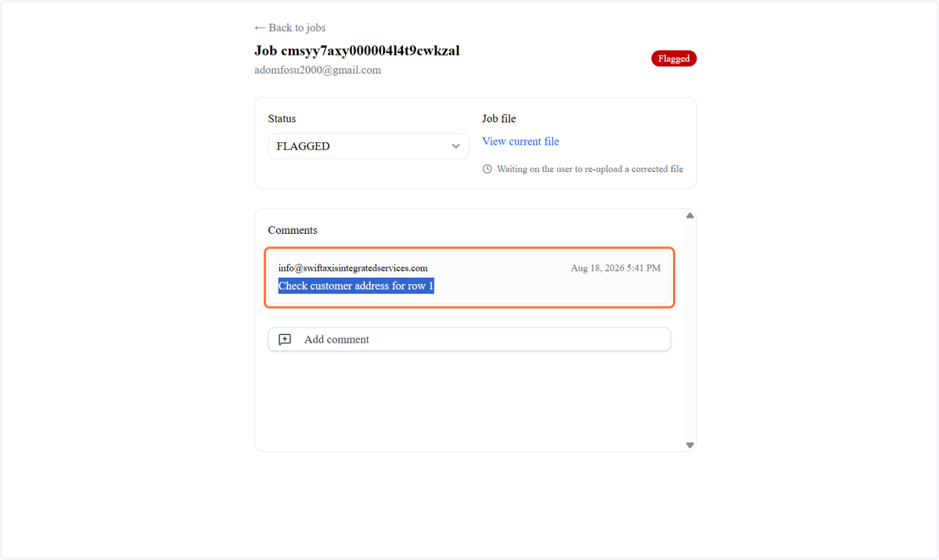Click the email adomfosu2000@gmail.com
Screen dimensions: 939x560
click(x=318, y=70)
